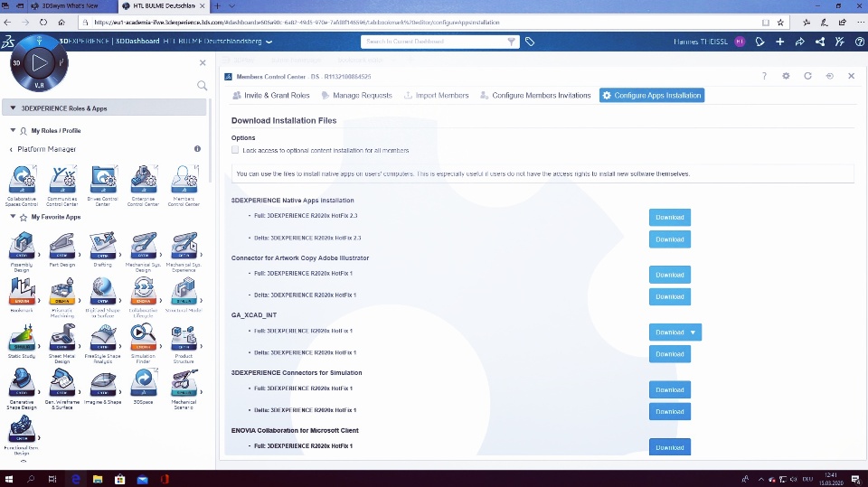Select Configure Apps Installation tab
The height and width of the screenshot is (487, 868).
click(652, 95)
